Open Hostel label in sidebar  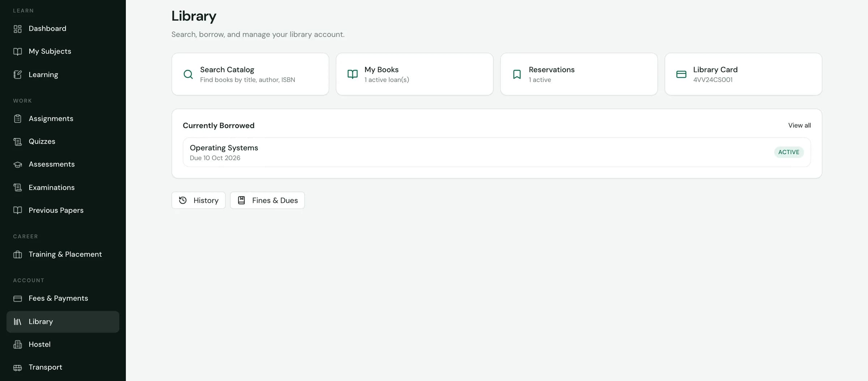point(40,344)
